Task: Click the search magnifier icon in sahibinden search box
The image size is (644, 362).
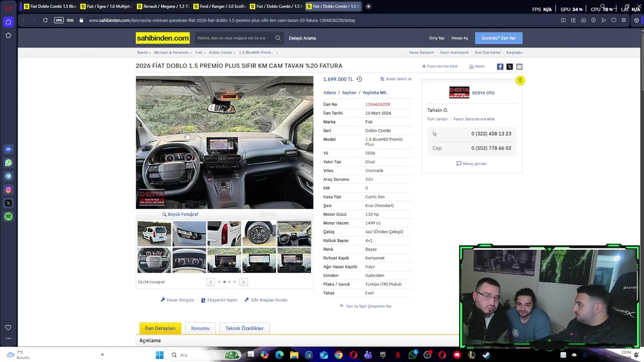Action: click(278, 38)
